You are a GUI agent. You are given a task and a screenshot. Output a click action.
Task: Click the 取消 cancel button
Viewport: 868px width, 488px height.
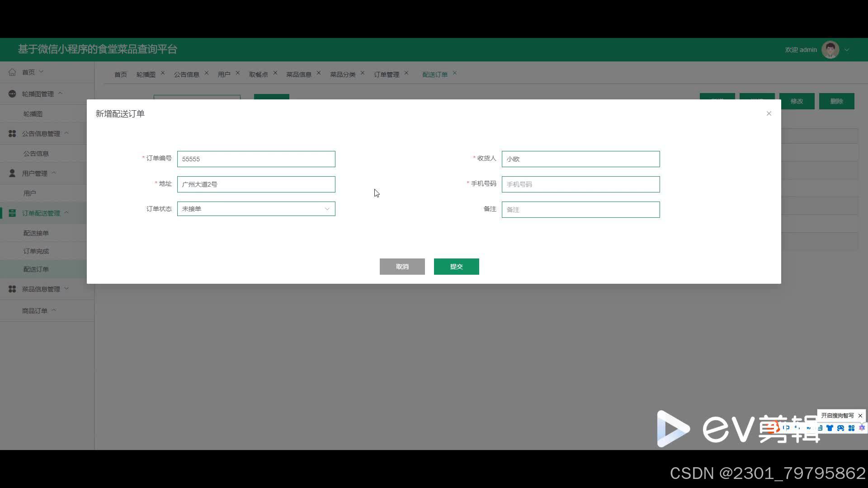tap(402, 267)
